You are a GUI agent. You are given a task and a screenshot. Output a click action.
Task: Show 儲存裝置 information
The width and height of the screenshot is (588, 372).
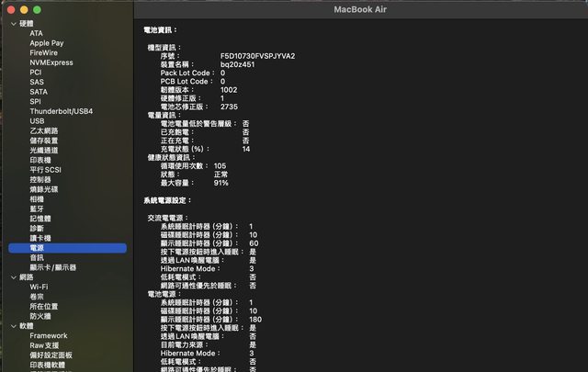pos(44,141)
